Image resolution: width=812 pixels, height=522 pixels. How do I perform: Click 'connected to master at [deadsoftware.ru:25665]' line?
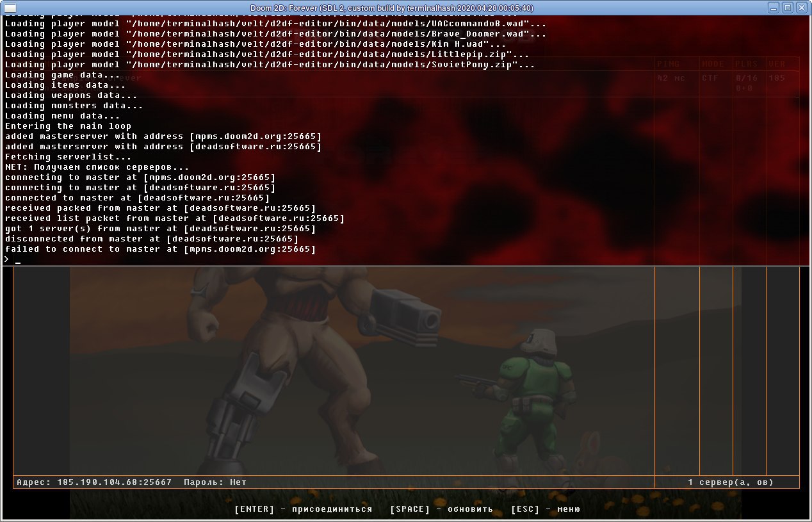click(x=138, y=198)
